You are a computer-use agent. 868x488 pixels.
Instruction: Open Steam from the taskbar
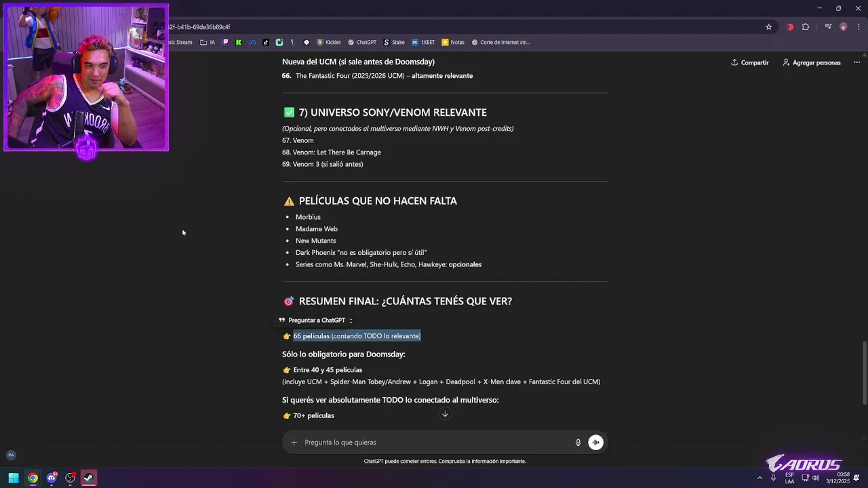pyautogui.click(x=88, y=479)
